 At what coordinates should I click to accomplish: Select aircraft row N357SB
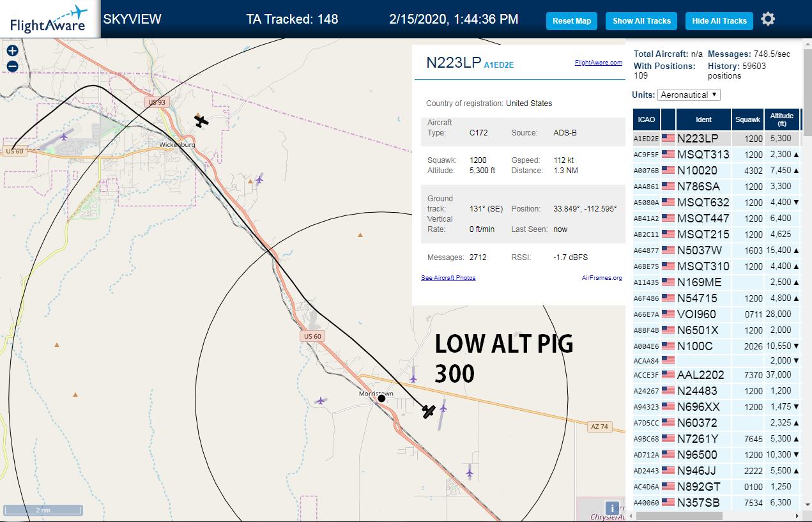point(716,502)
